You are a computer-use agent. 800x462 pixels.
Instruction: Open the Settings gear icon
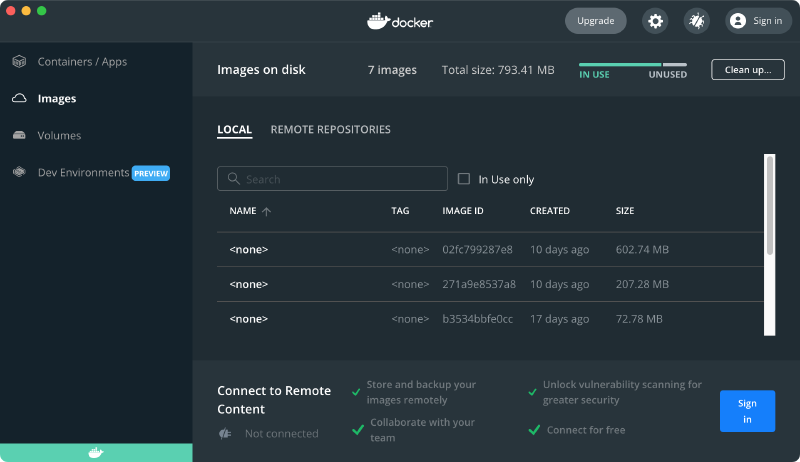click(655, 21)
